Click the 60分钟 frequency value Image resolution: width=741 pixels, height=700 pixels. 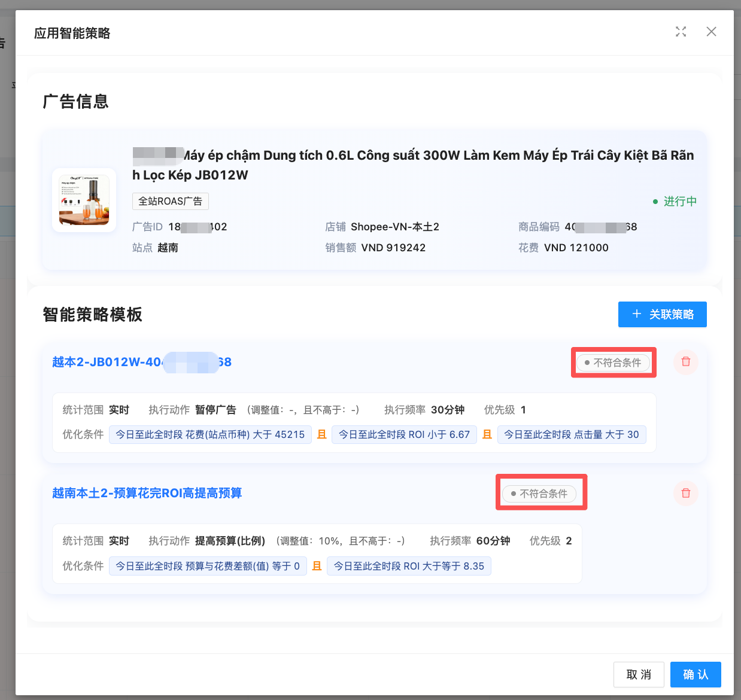[x=493, y=541]
